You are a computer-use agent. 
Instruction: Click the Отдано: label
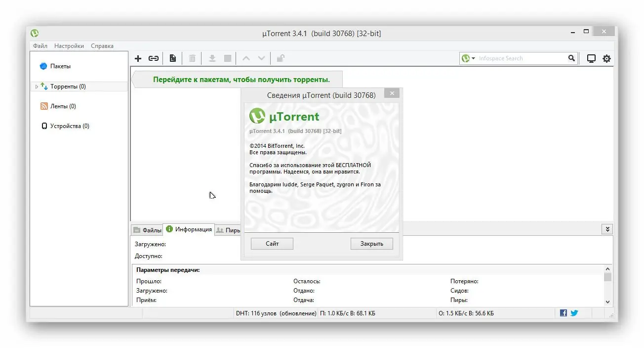point(304,291)
